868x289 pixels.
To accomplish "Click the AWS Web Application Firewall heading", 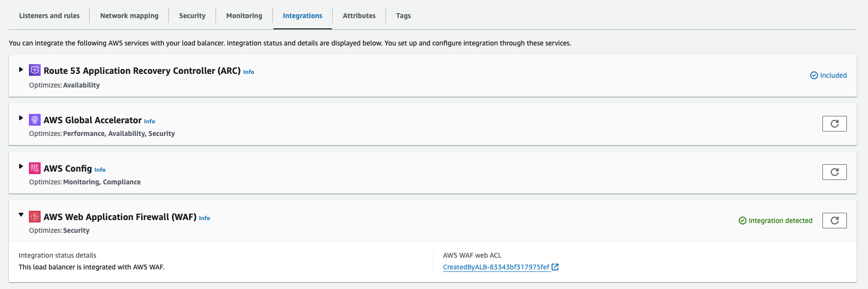I will pos(120,217).
